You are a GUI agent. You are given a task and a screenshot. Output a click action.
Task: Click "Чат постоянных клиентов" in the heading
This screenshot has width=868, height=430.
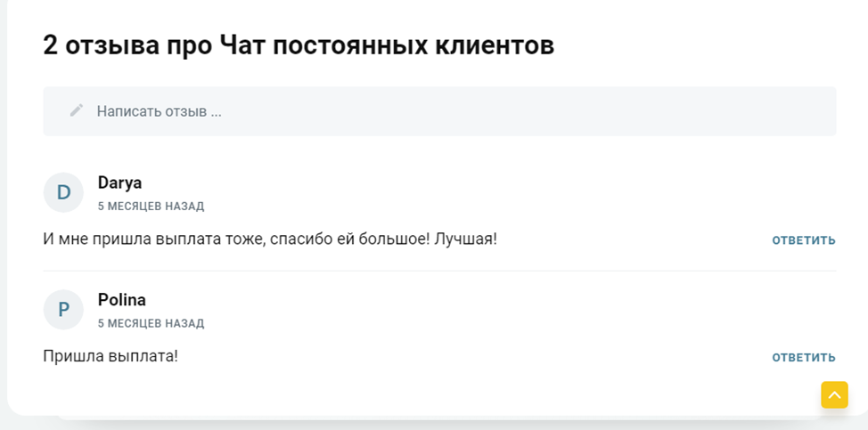pos(387,45)
